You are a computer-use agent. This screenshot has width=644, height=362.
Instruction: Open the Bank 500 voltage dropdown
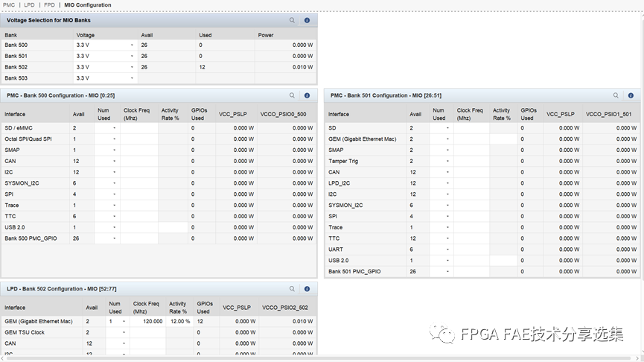click(x=132, y=45)
